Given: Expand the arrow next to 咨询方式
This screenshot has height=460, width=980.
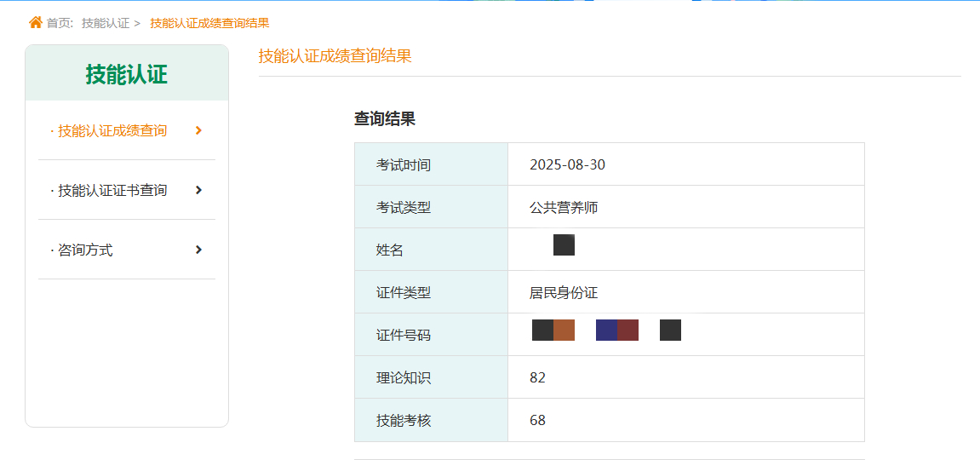Looking at the screenshot, I should tap(198, 250).
